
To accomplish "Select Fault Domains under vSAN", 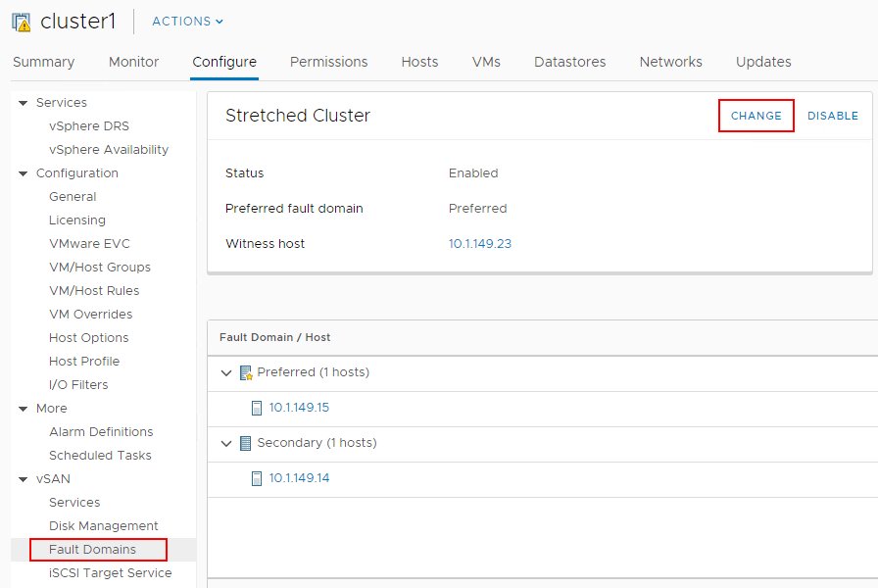I will tap(92, 550).
